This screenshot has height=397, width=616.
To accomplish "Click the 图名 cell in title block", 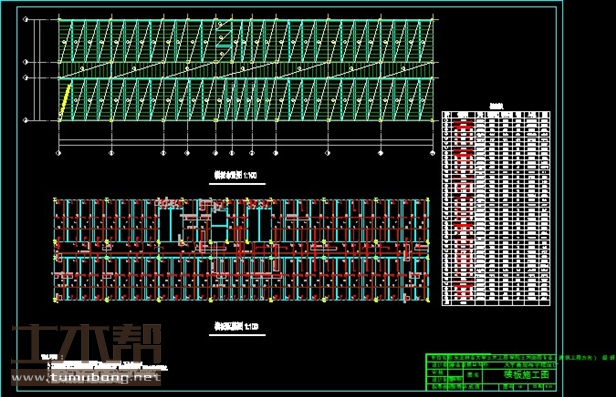I will (474, 375).
